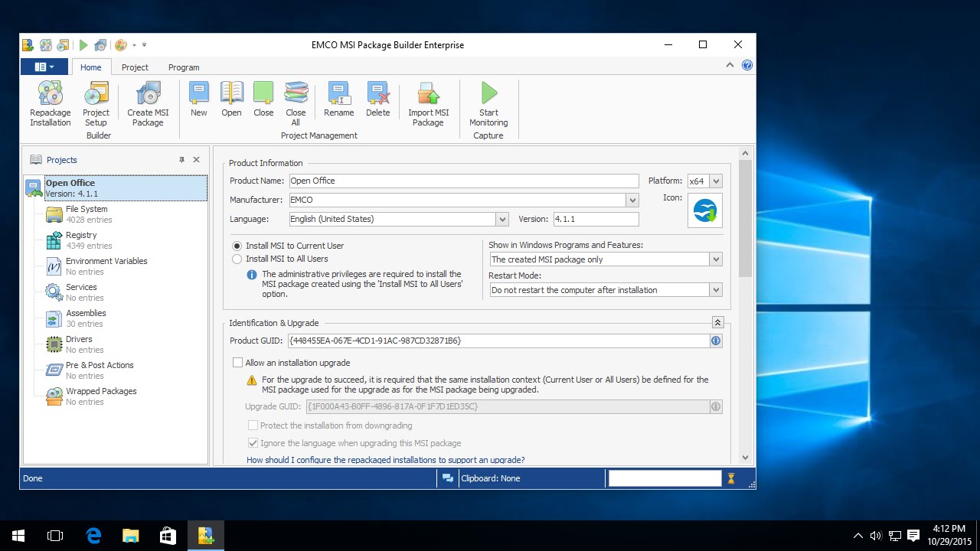Open Show in Programs and Features dropdown
The height and width of the screenshot is (551, 980).
point(716,259)
